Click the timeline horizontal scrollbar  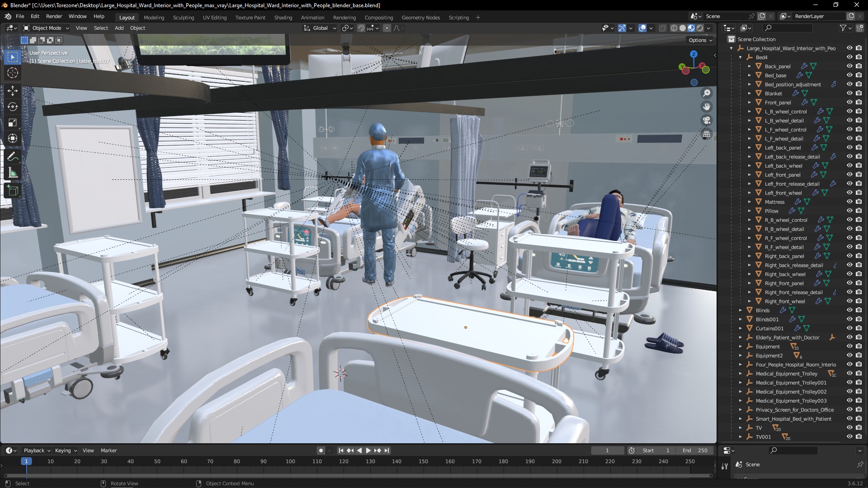358,475
